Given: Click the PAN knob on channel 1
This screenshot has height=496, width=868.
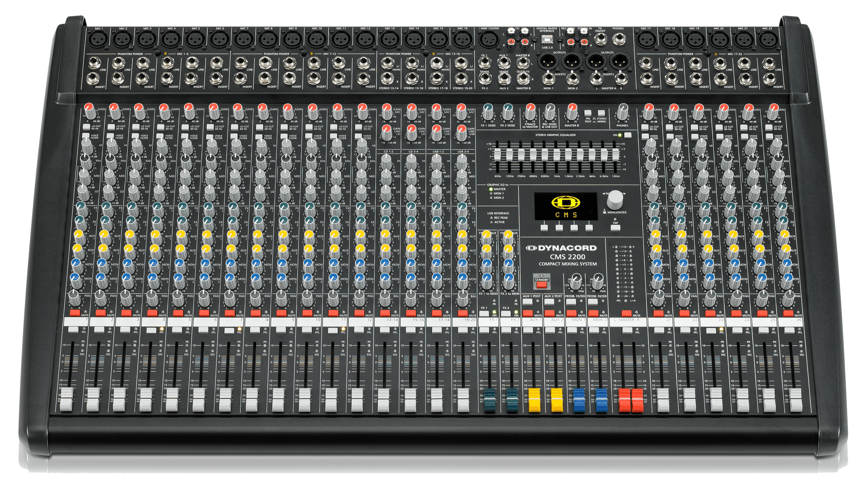Looking at the screenshot, I should pyautogui.click(x=74, y=298).
